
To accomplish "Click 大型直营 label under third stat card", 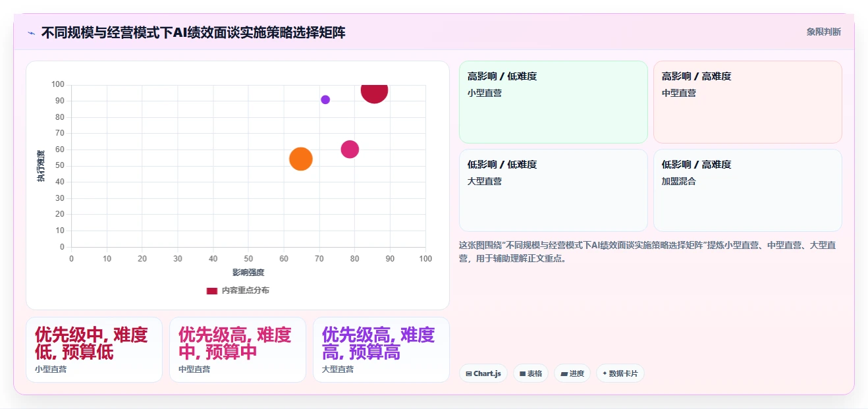I will pos(338,369).
